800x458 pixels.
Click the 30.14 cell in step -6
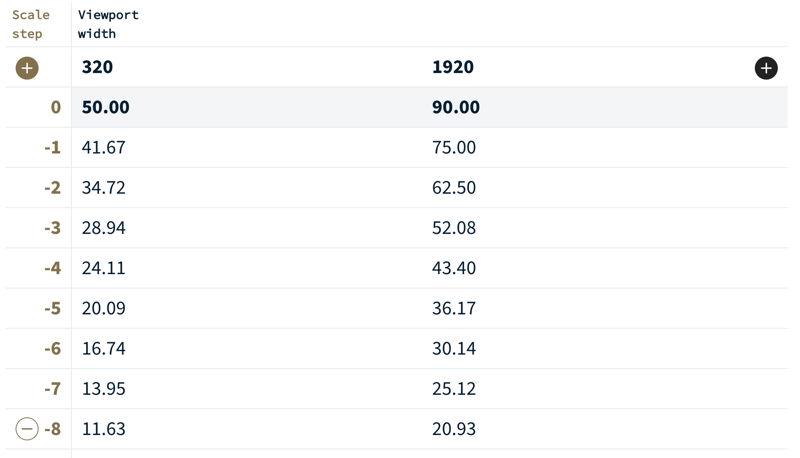[454, 348]
